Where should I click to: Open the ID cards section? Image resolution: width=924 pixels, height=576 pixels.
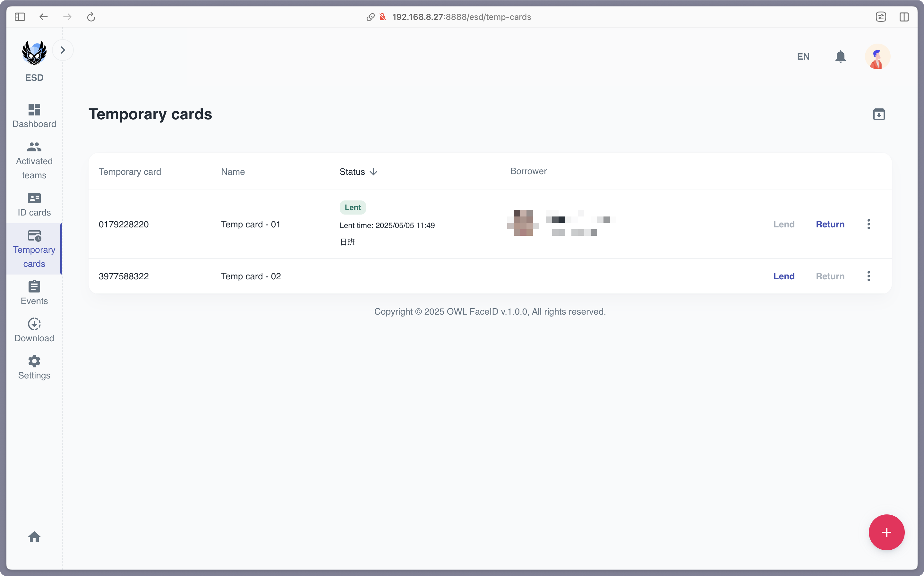pyautogui.click(x=34, y=205)
